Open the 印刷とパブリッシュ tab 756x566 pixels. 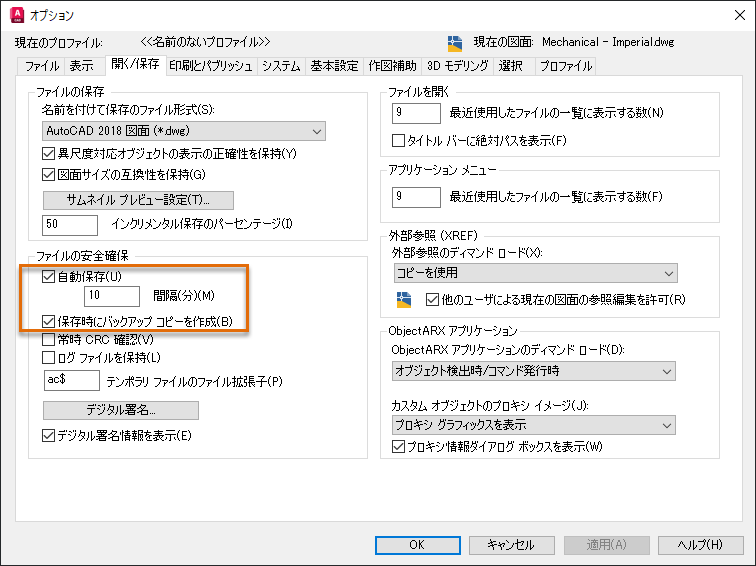coord(211,66)
